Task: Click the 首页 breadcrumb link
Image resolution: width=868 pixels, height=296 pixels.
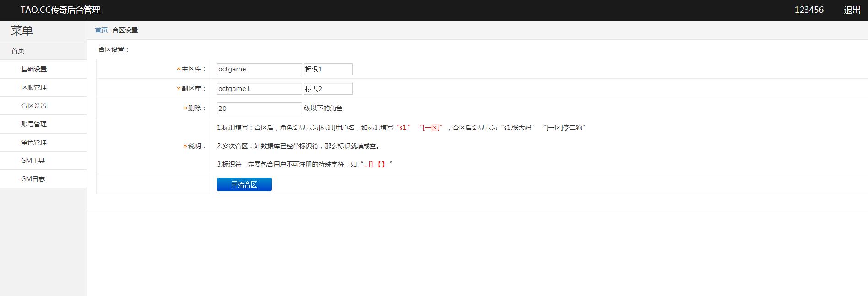Action: (x=101, y=30)
